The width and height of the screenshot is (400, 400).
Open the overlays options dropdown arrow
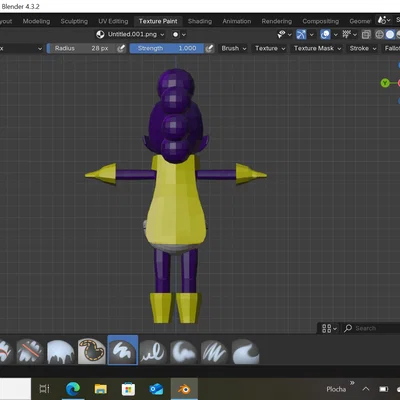335,34
